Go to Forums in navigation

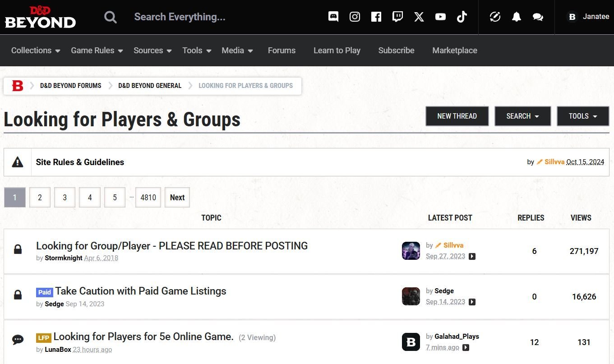tap(282, 51)
